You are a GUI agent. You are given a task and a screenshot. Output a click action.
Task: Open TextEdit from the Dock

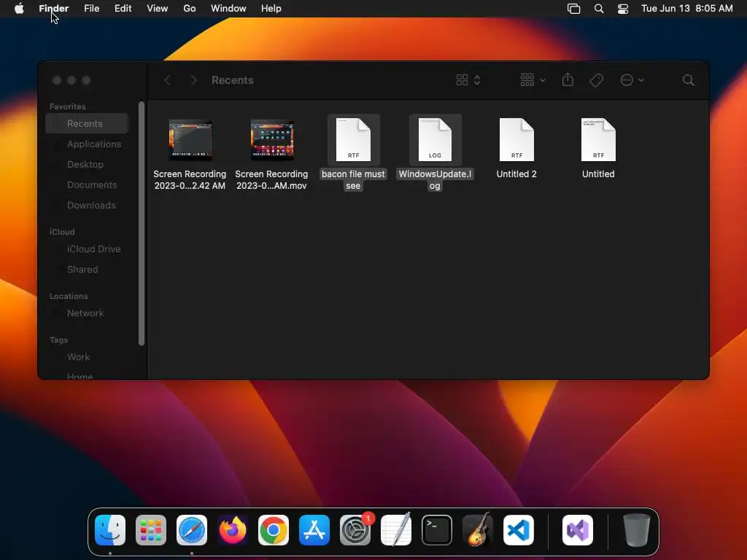[x=396, y=530]
